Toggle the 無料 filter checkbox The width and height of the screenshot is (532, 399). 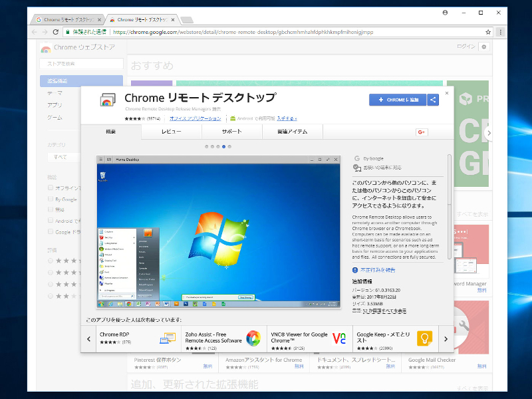(x=51, y=209)
